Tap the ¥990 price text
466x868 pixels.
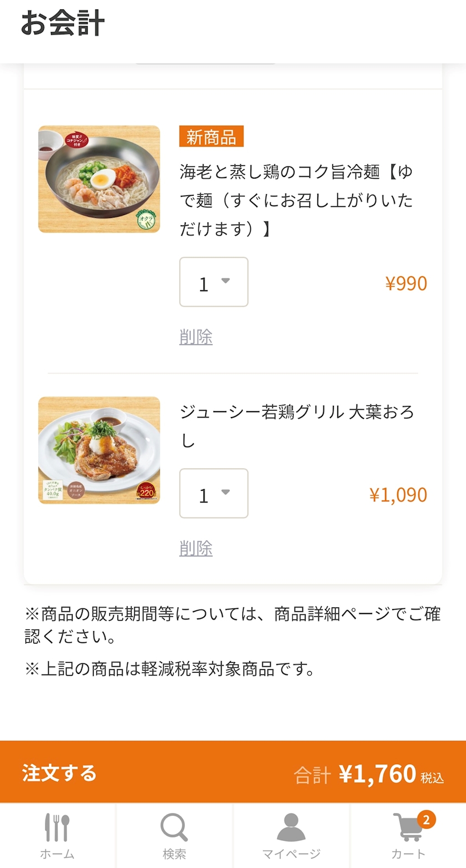(x=406, y=283)
